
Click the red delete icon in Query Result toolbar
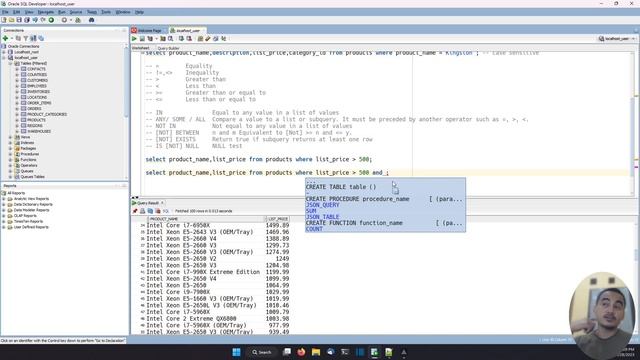pos(158,211)
